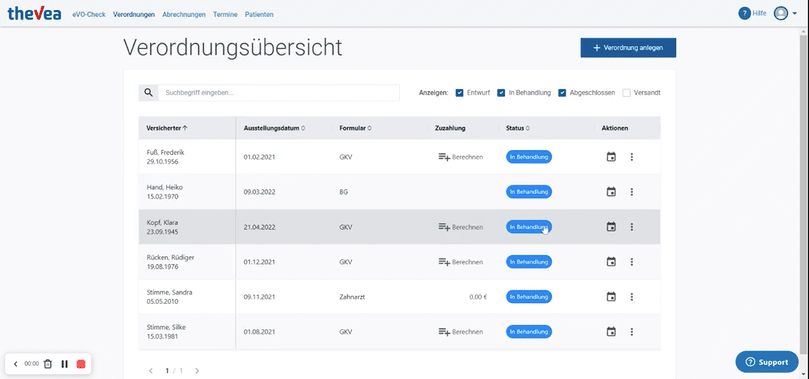The height and width of the screenshot is (379, 809).
Task: Uncheck the In Behandlung filter checkbox
Action: coord(501,93)
